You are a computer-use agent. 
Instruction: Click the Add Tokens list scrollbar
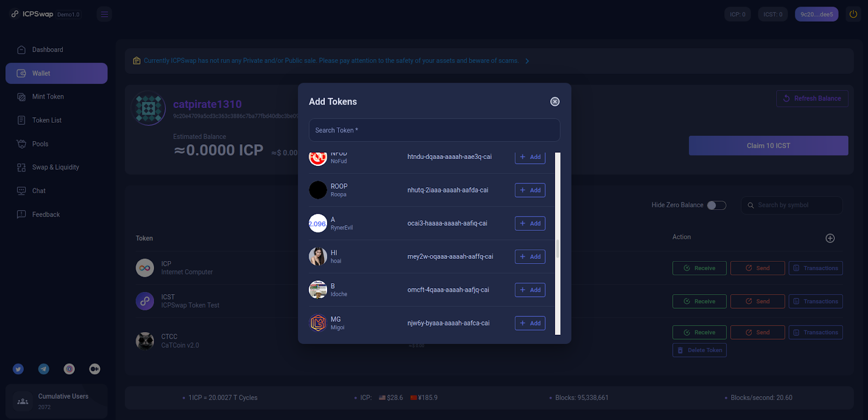[558, 244]
